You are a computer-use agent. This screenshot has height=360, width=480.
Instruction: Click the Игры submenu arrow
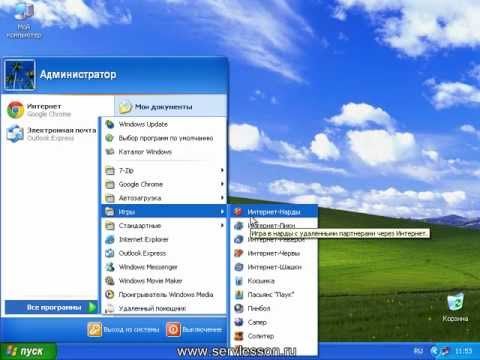(x=222, y=212)
